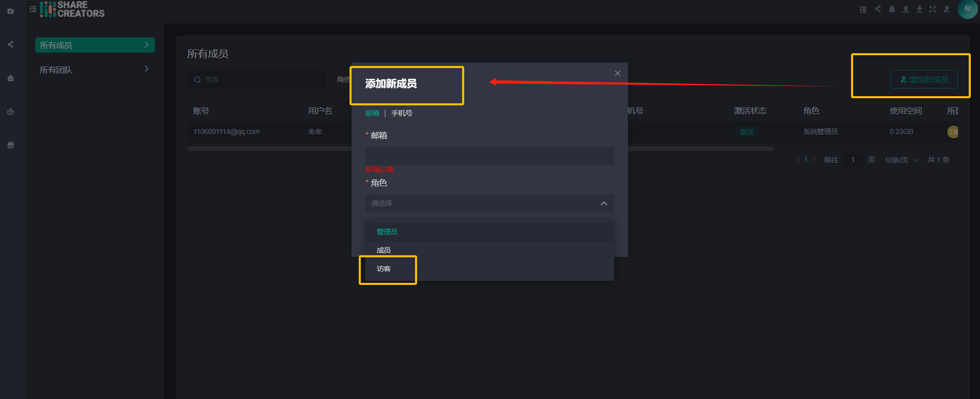Toggle fullscreen with the expand-arrows icon
Screen dimensions: 980x399
pos(933,9)
